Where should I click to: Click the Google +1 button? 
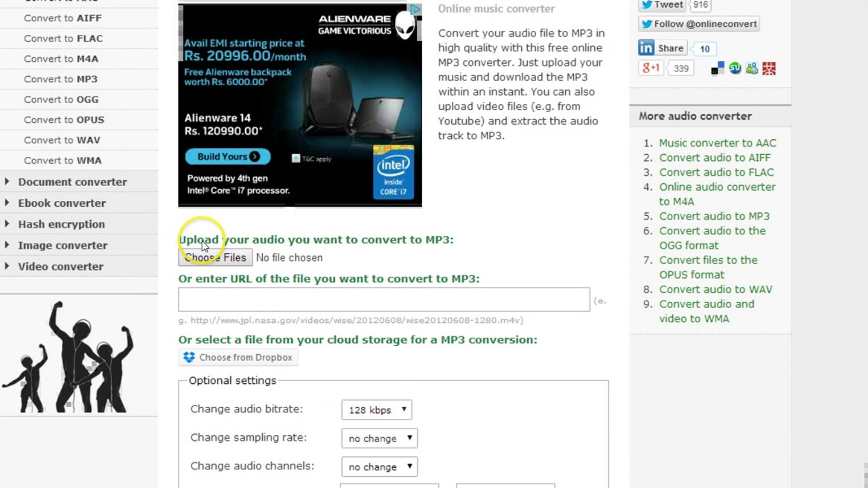[651, 68]
